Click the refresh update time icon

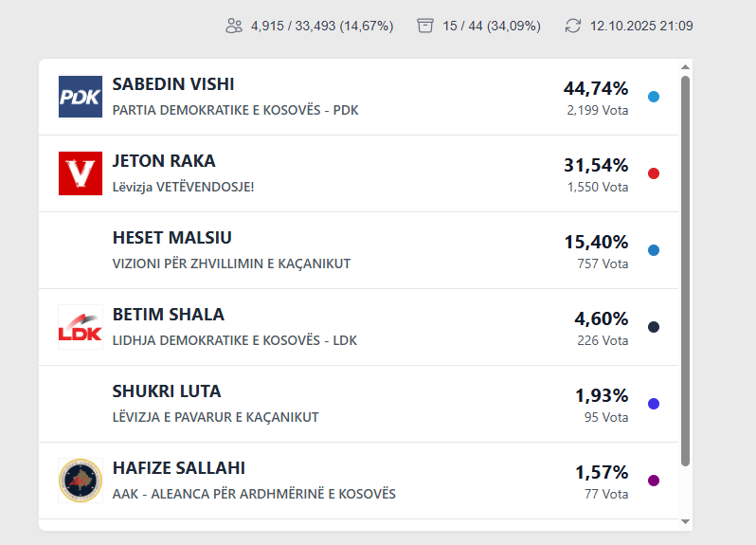click(572, 26)
